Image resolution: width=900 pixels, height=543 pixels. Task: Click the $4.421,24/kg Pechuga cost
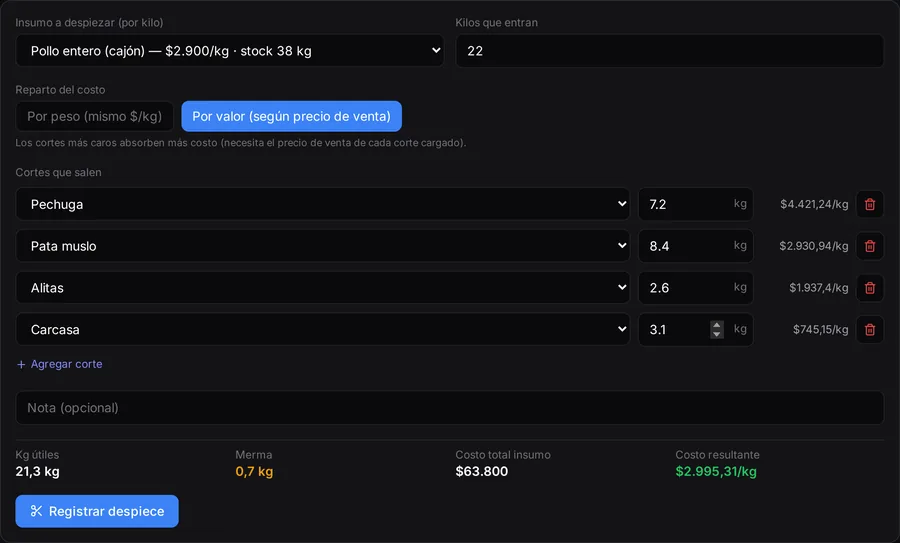coord(814,204)
